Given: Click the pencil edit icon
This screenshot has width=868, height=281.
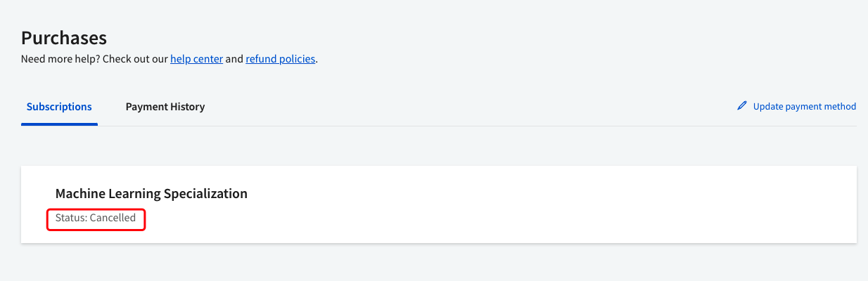Looking at the screenshot, I should tap(741, 106).
